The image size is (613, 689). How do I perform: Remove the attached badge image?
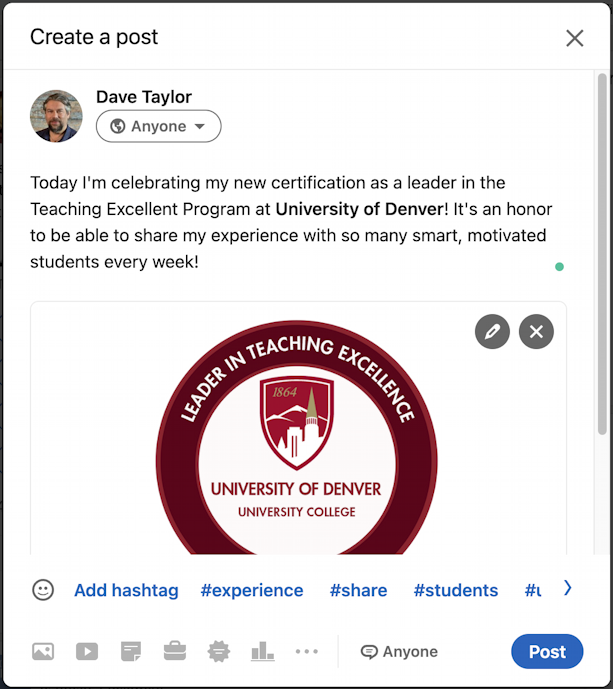(536, 332)
